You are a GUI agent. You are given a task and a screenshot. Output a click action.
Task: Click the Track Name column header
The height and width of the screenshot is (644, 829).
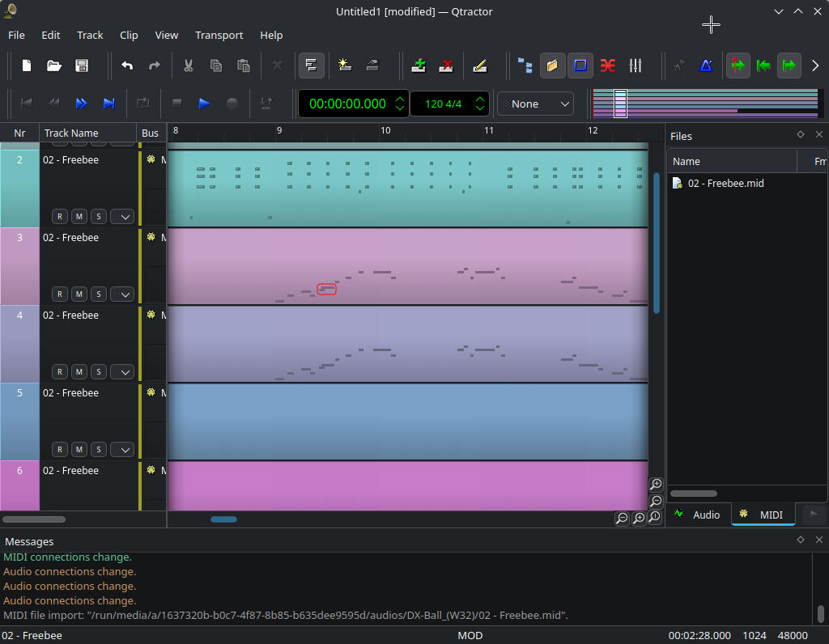[71, 133]
